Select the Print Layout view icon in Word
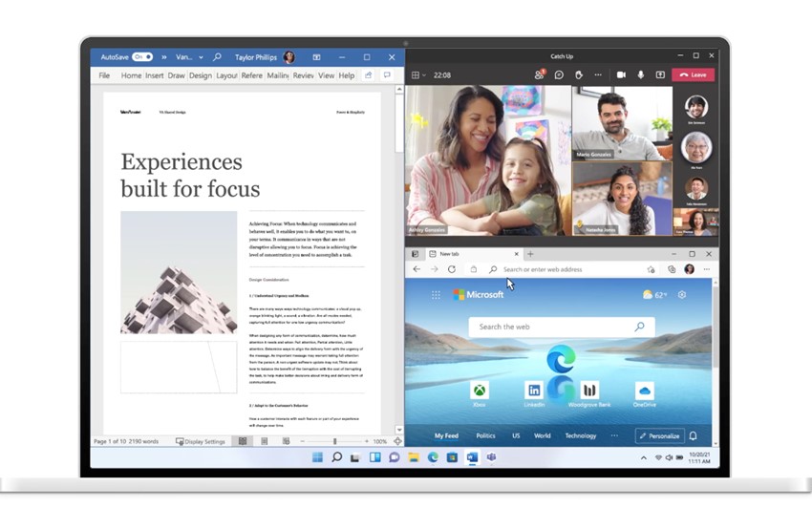Viewport: 812px width, 508px height. click(264, 441)
